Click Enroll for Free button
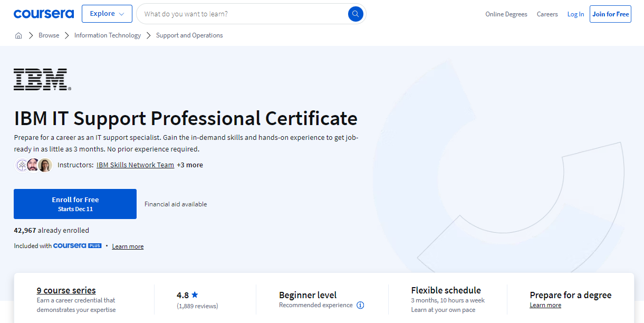This screenshot has width=644, height=323. point(75,204)
